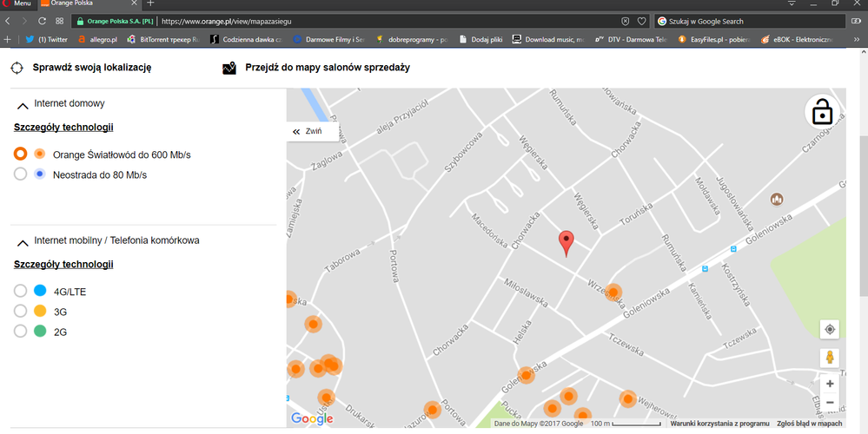
Task: Select Orange Światłowód do 600 Mb/s option
Action: (x=21, y=155)
